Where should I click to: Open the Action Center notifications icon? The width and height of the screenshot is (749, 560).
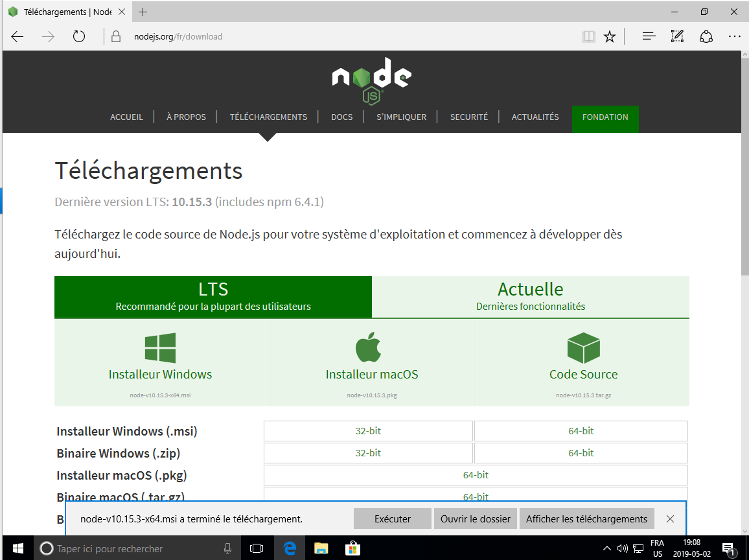pyautogui.click(x=728, y=549)
